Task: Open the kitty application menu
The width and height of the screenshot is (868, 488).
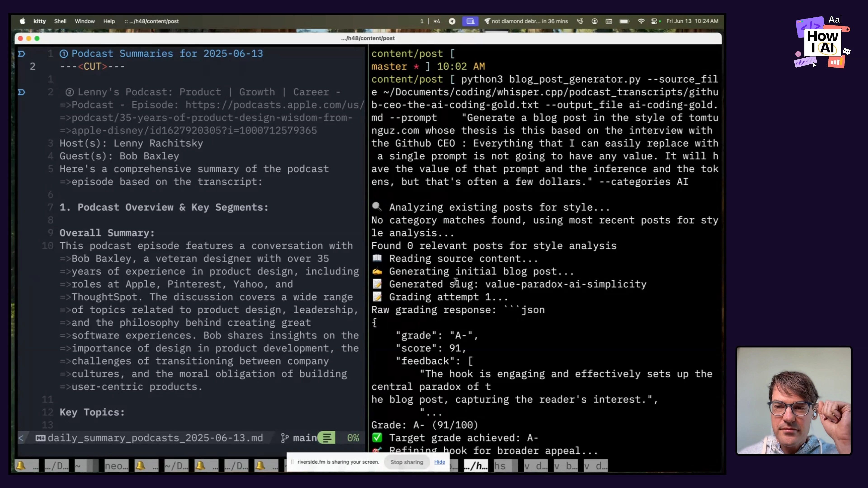Action: click(39, 21)
